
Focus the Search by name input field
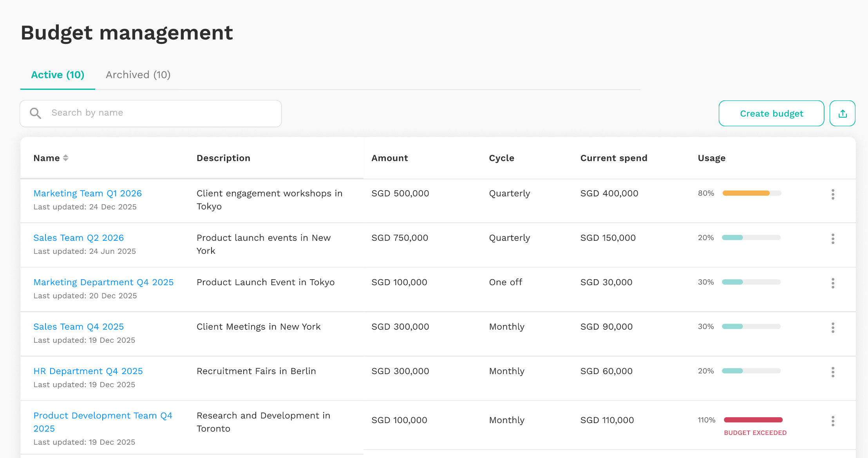151,113
